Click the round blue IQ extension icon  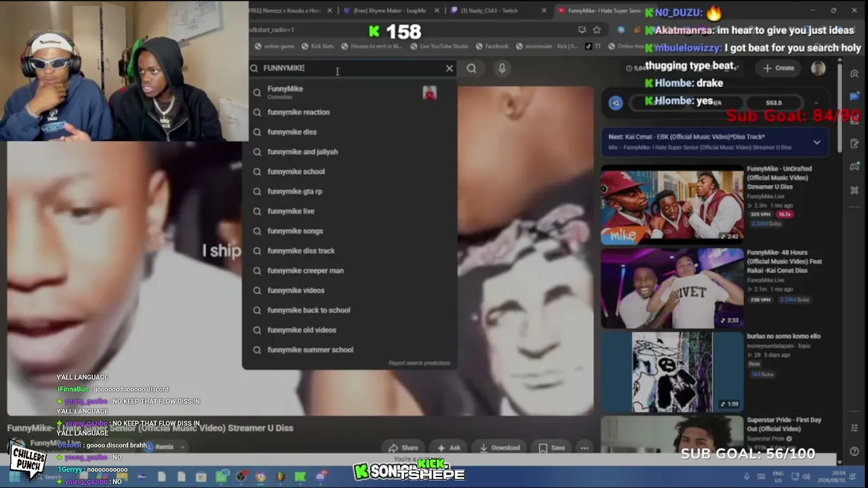coord(616,102)
